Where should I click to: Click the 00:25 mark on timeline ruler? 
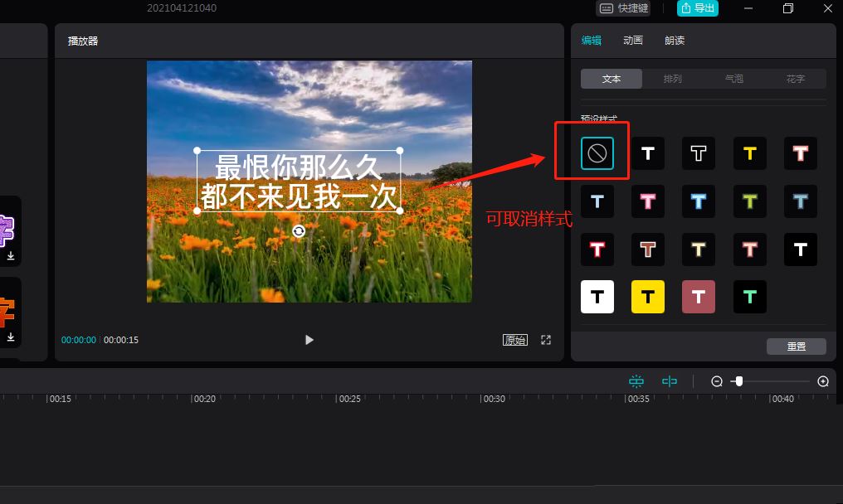(349, 399)
